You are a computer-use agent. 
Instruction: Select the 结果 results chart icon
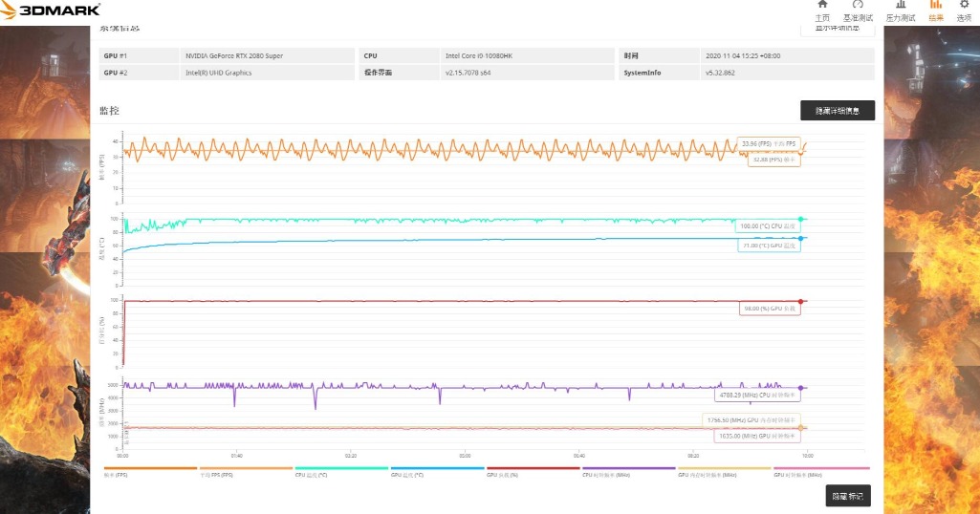point(935,11)
